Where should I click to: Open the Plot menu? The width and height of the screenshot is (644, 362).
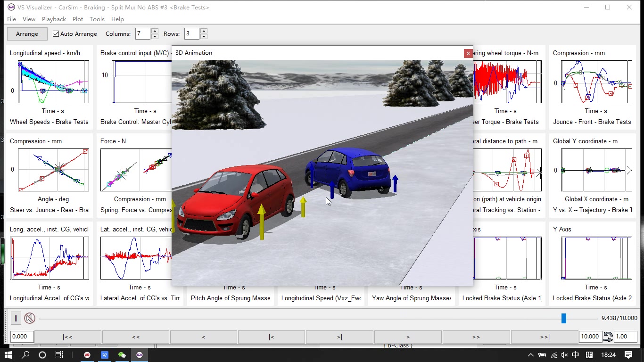tap(78, 19)
